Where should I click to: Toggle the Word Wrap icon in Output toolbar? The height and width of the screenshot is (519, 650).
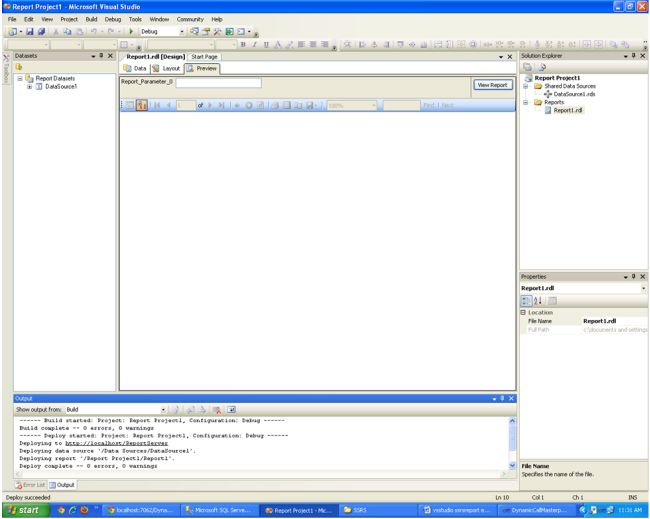click(x=231, y=410)
